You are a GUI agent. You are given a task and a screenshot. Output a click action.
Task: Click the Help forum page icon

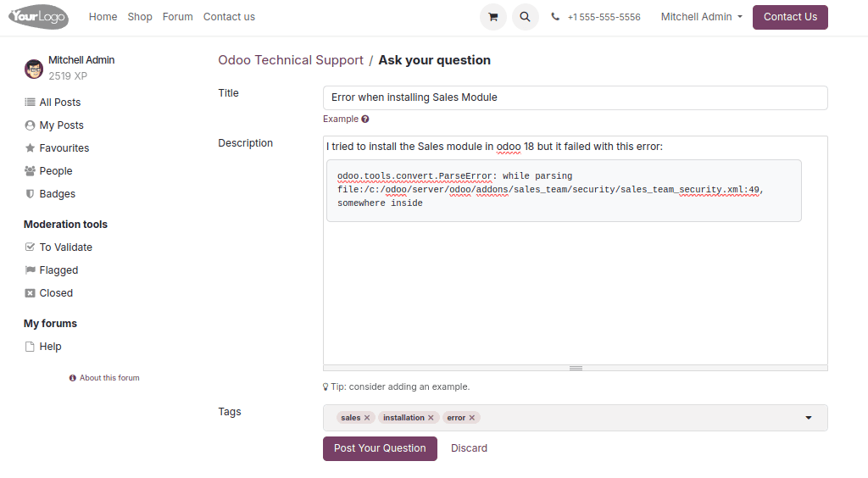point(30,347)
